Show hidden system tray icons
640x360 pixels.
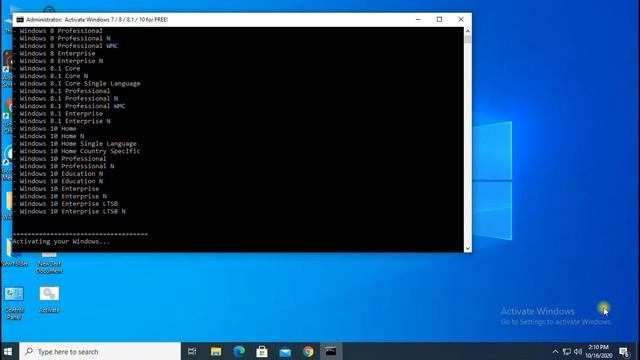pyautogui.click(x=555, y=352)
